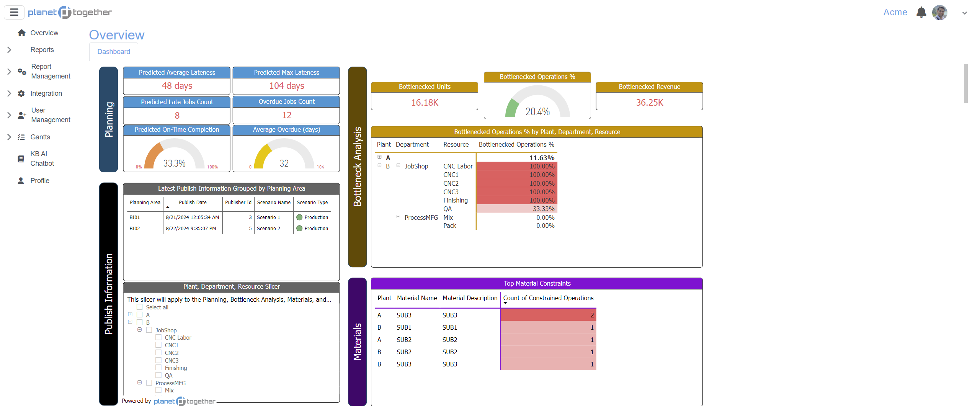Open the Reports sidebar item
The image size is (980, 407).
pos(42,50)
